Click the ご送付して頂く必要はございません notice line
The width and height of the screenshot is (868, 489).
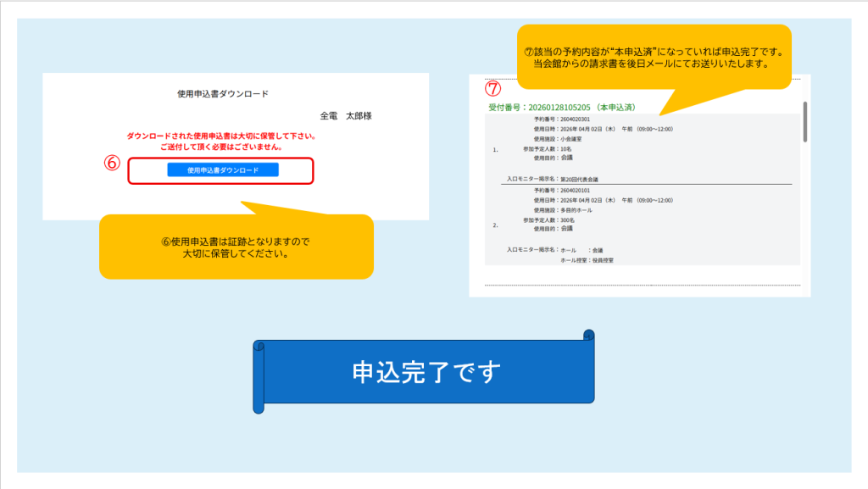click(x=221, y=147)
